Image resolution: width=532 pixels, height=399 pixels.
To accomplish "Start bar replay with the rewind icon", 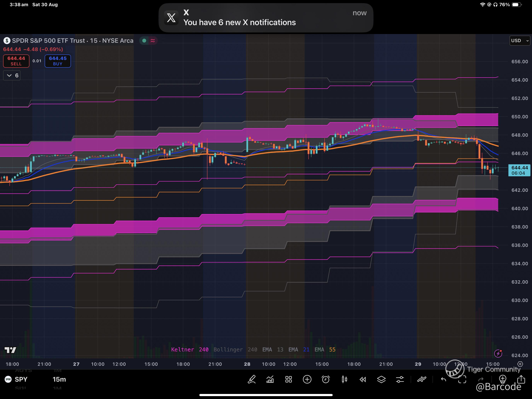I will (363, 379).
